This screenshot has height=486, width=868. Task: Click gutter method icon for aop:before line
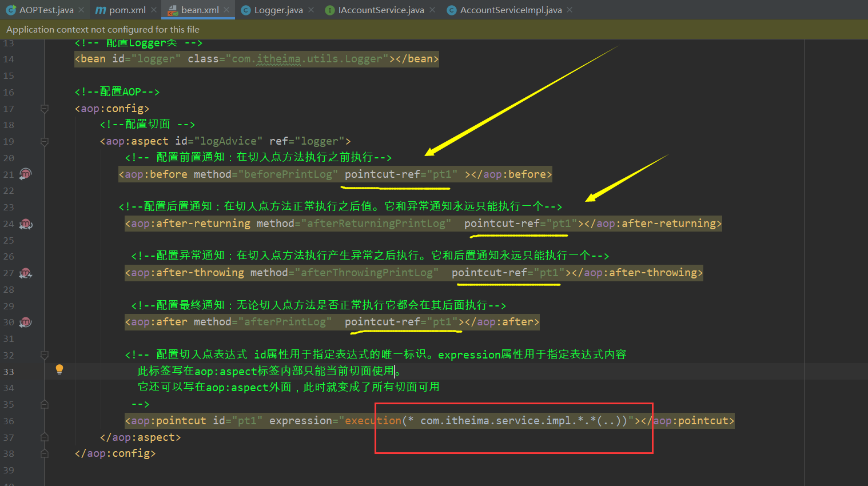coord(25,174)
